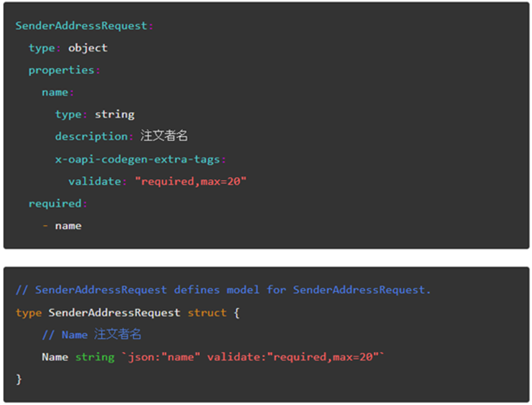Screen dimensions: 532x405
Task: Click the orange "type" keyword in the Go code
Action: click(28, 313)
